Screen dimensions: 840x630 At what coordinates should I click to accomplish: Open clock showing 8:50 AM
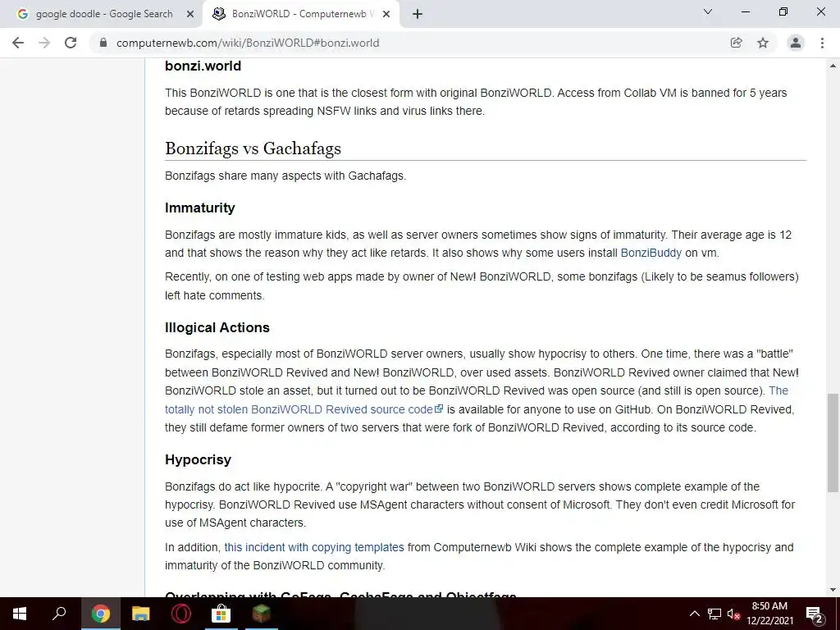pyautogui.click(x=769, y=614)
